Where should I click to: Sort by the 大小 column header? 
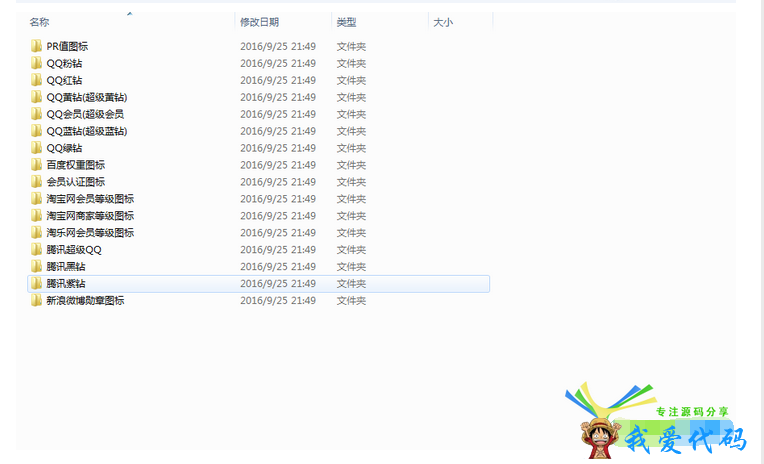[443, 22]
